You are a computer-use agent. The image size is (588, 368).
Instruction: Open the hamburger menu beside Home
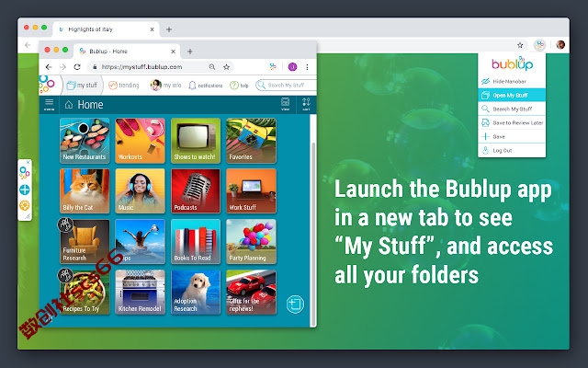point(49,104)
